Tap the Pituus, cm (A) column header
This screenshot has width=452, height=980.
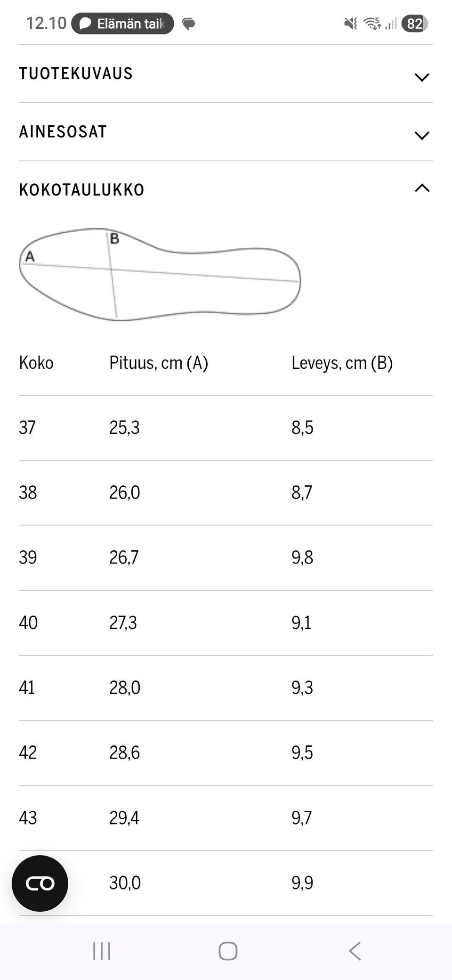click(x=159, y=363)
